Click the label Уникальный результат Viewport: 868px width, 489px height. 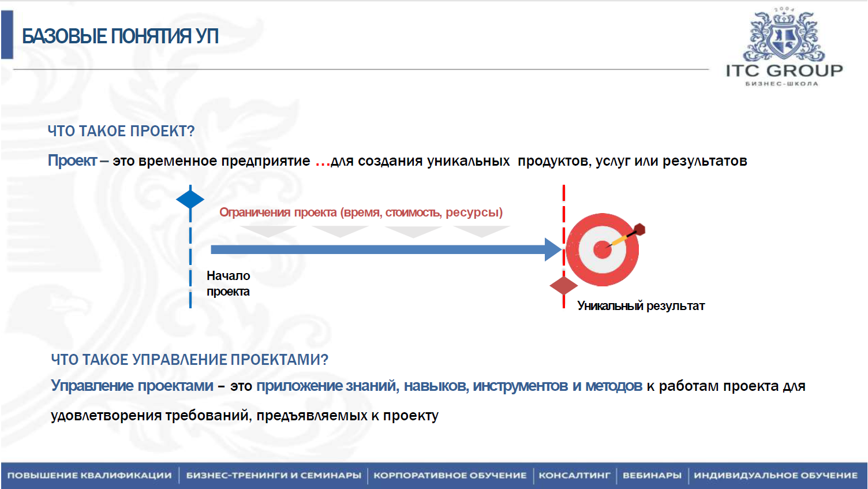coord(641,306)
